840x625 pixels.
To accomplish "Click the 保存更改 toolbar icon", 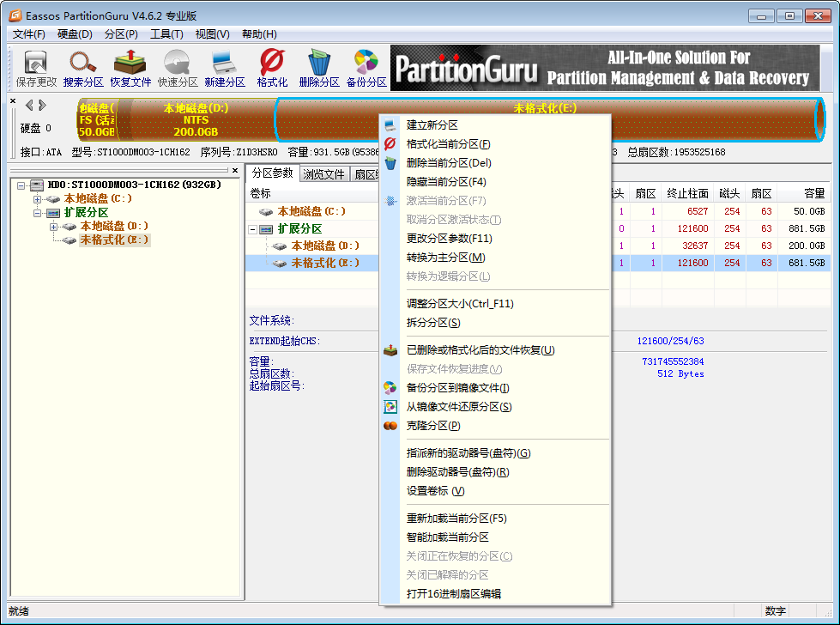I will 36,69.
